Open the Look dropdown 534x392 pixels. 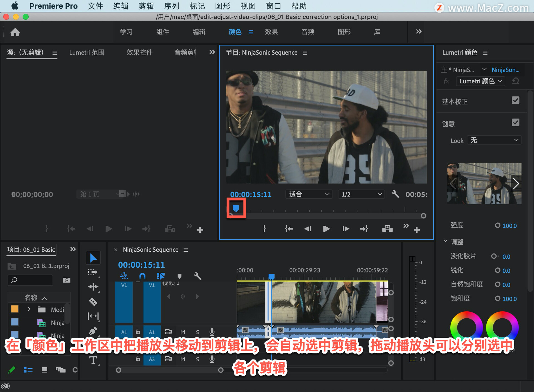pyautogui.click(x=494, y=140)
